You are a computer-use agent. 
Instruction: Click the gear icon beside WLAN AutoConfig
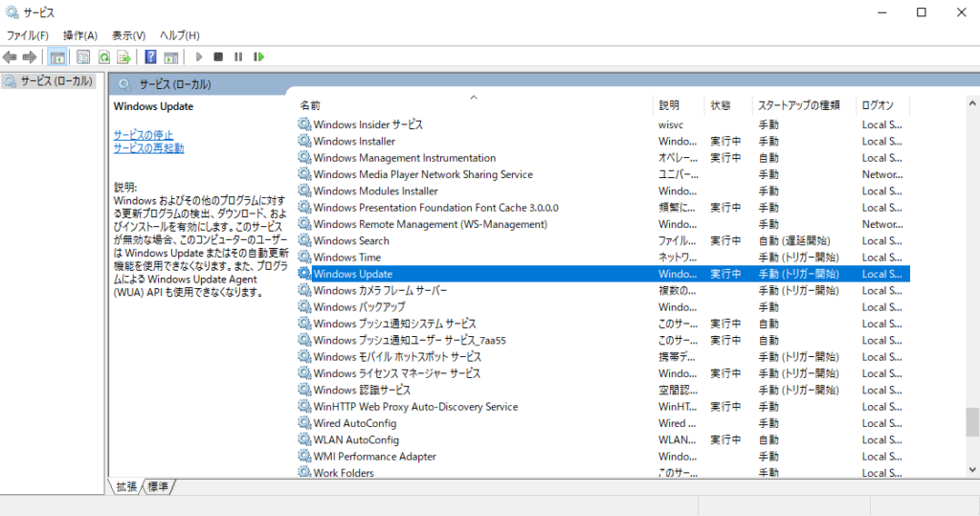(304, 439)
